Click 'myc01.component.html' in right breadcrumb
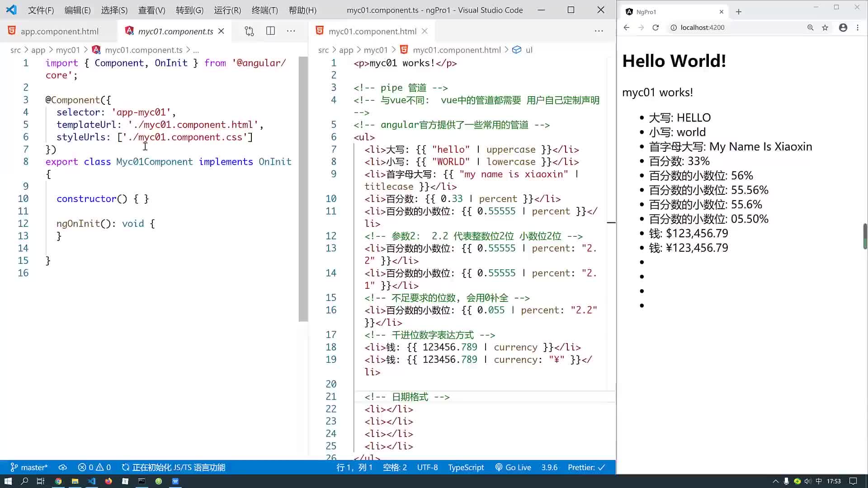Screen dimensions: 868x488 tap(457, 50)
